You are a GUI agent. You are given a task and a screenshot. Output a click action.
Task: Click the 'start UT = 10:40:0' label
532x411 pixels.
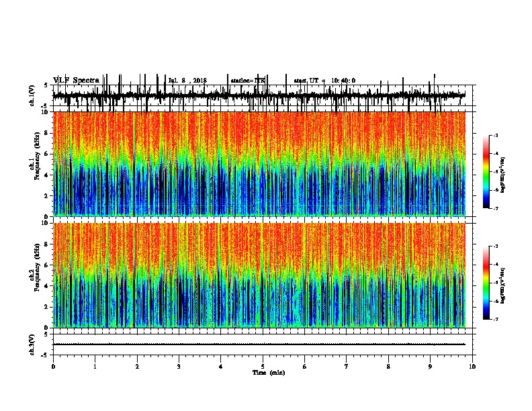324,81
